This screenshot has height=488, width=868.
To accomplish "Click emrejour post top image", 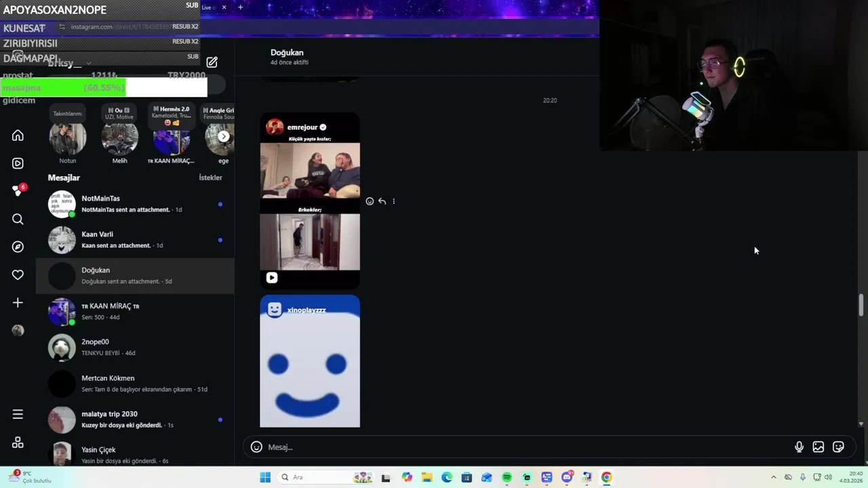I will click(310, 170).
